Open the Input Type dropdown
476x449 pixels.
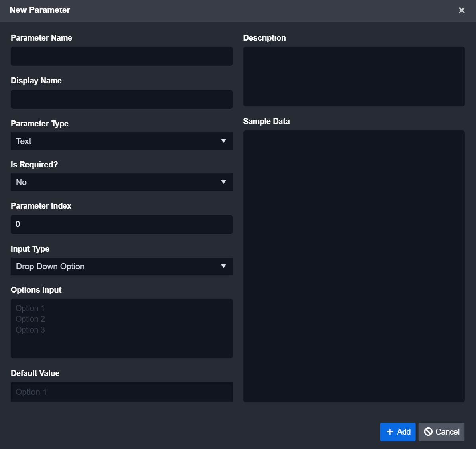[x=121, y=266]
